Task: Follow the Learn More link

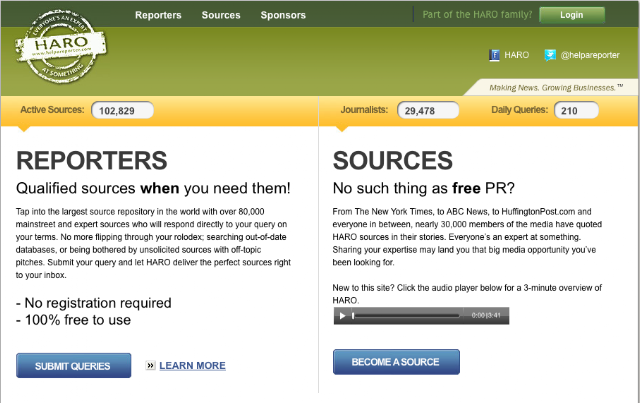Action: [192, 365]
